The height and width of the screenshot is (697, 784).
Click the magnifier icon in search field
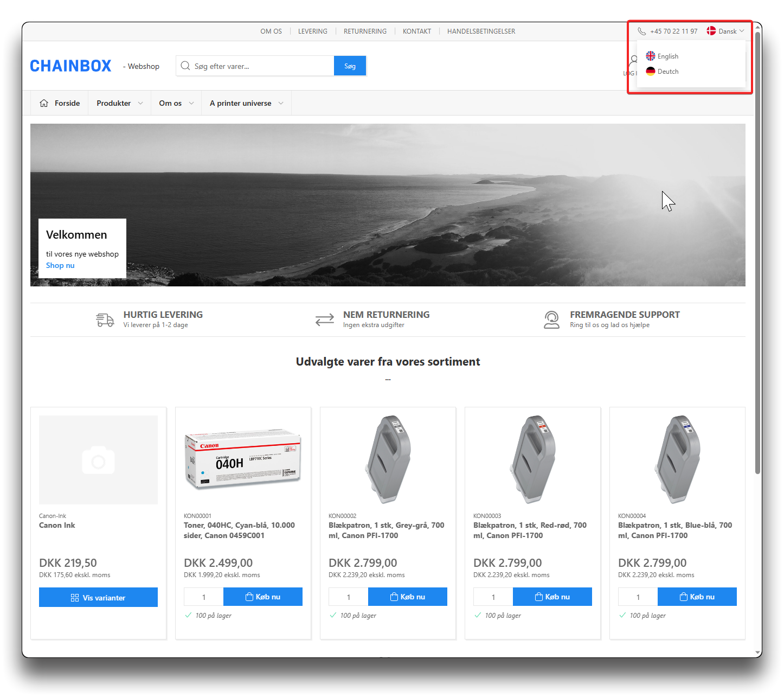pyautogui.click(x=185, y=66)
